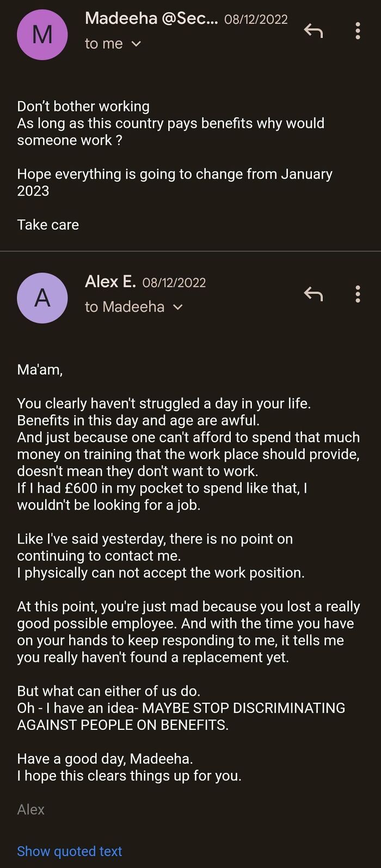The width and height of the screenshot is (381, 868).
Task: Tap 'Show quoted text' link
Action: [69, 851]
